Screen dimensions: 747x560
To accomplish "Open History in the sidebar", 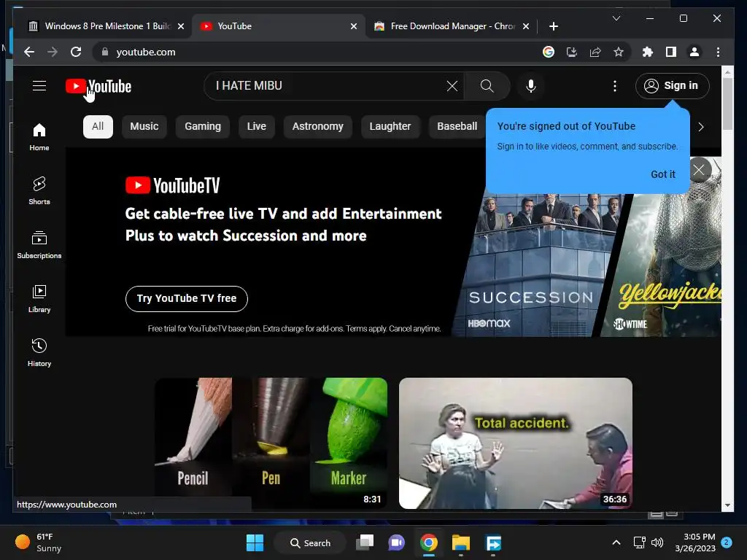I will coord(39,352).
